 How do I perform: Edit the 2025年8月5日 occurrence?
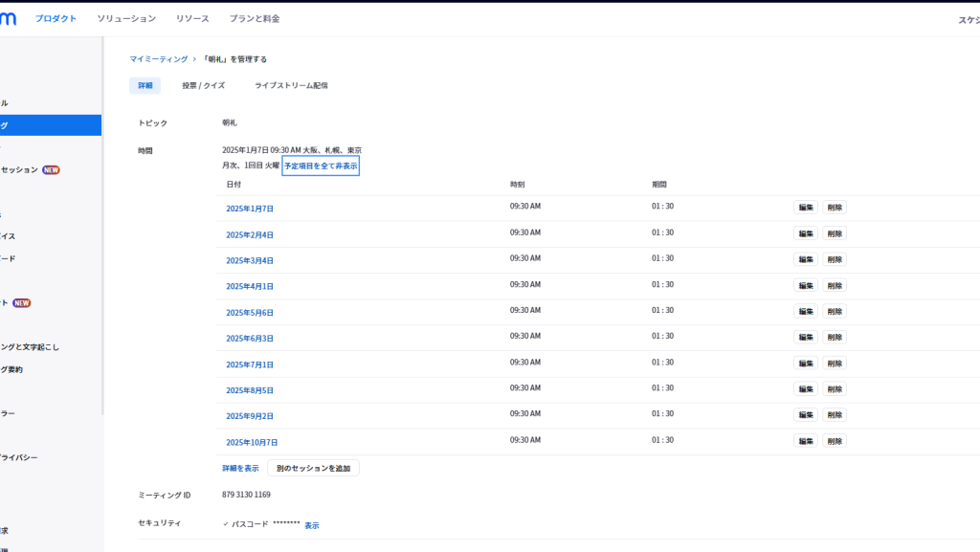tap(805, 389)
